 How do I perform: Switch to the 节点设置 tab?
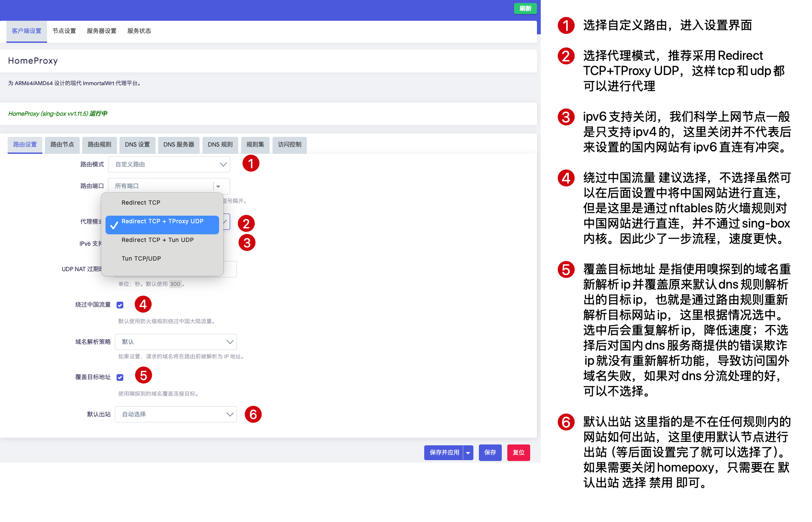64,31
